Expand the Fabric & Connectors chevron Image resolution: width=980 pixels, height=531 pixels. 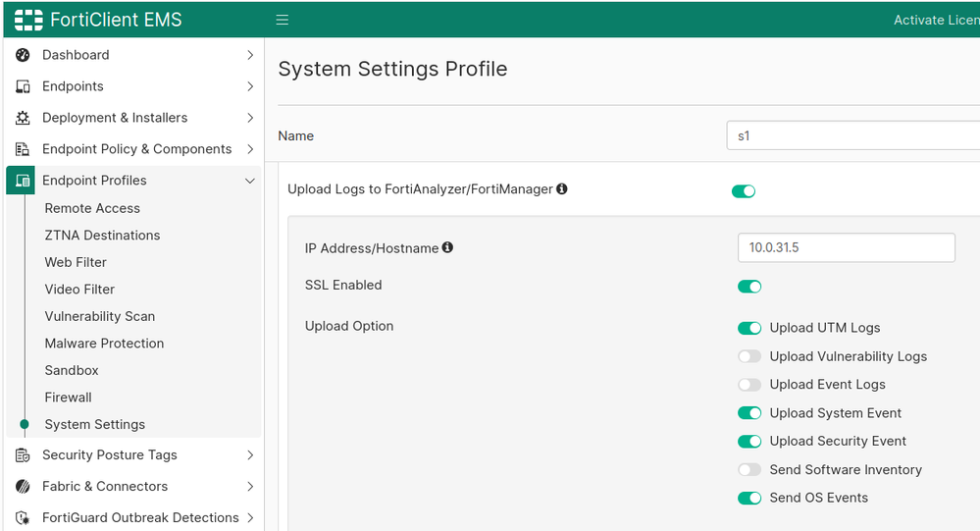[x=250, y=487]
